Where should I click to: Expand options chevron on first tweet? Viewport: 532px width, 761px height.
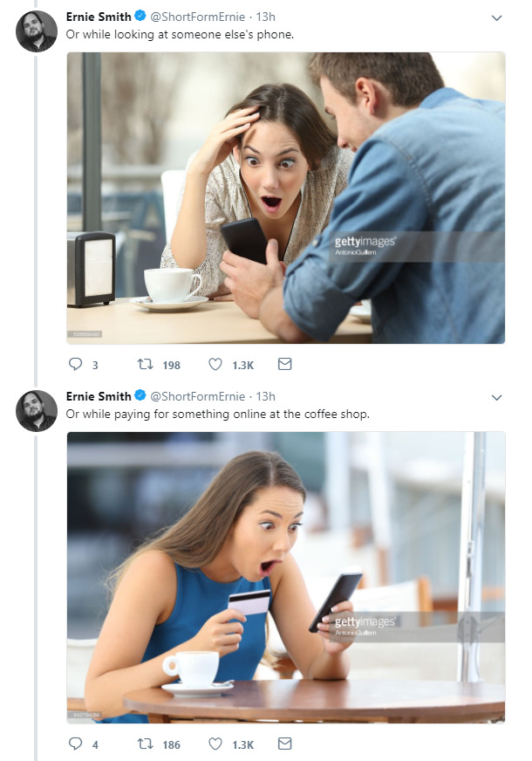(x=496, y=17)
